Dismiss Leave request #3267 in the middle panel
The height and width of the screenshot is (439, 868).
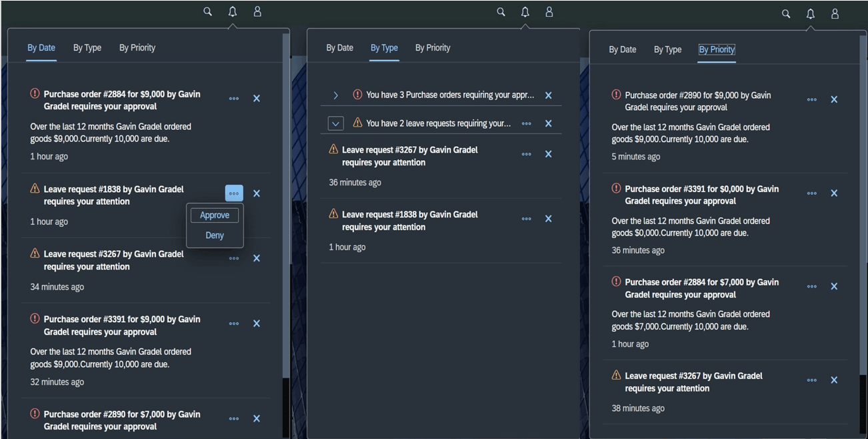[549, 154]
